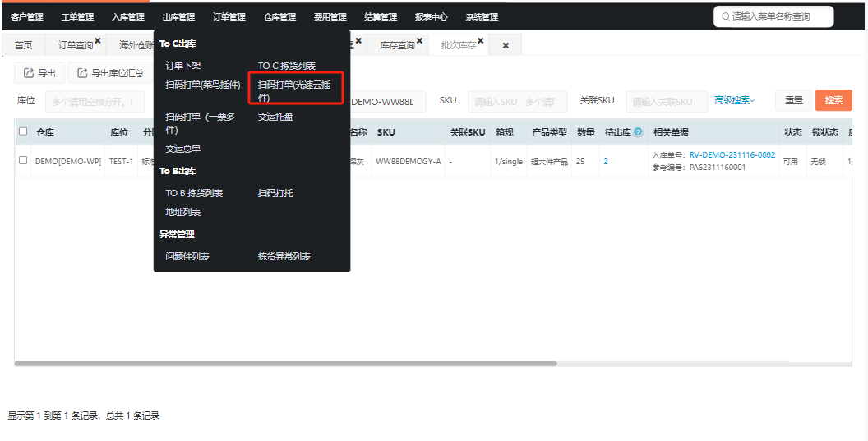
Task: Click the SKU cell WW88DEMOGY-A
Action: click(x=409, y=162)
